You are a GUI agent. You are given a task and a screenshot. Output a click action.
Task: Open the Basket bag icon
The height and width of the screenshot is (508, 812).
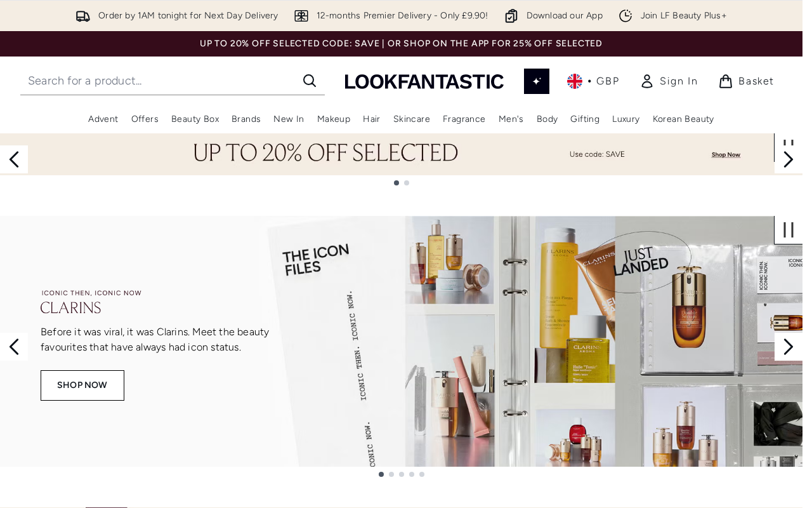click(x=726, y=81)
